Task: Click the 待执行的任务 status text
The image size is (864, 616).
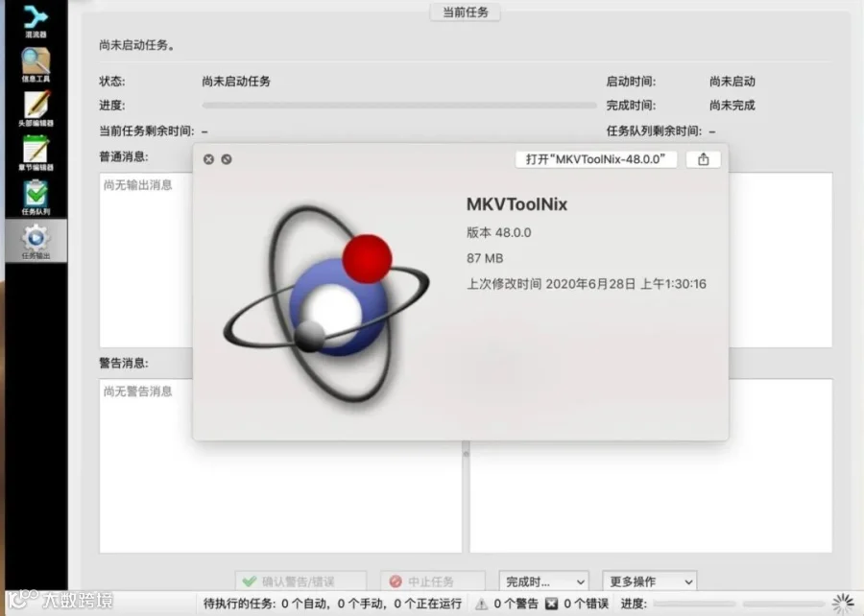Action: pos(332,604)
